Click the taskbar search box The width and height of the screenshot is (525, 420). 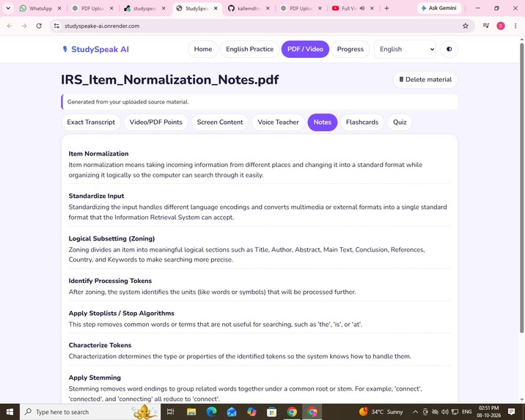coord(90,412)
